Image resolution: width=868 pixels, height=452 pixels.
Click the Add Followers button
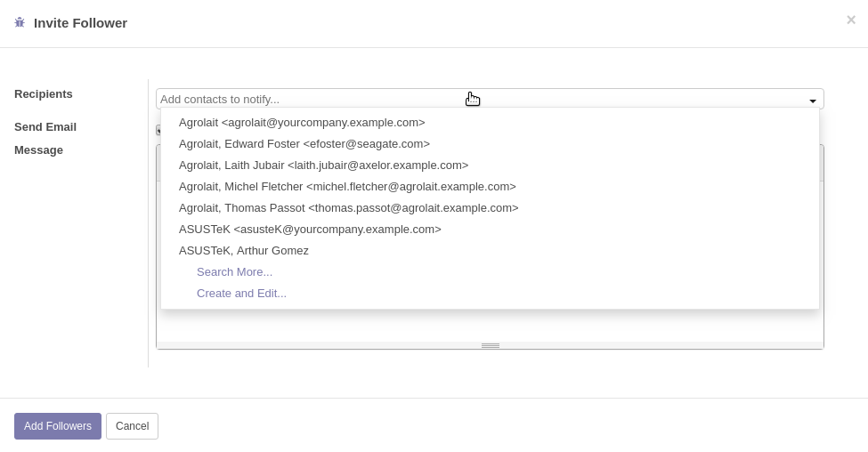click(58, 426)
